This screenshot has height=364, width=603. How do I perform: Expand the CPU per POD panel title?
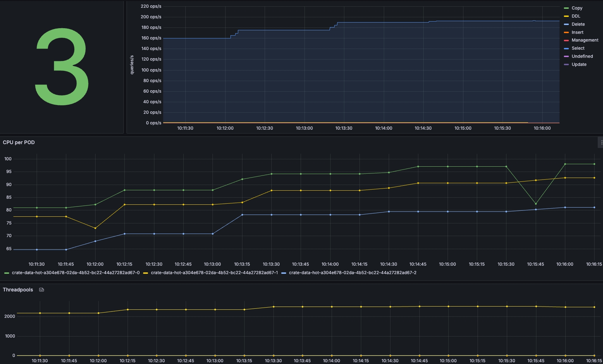(19, 142)
